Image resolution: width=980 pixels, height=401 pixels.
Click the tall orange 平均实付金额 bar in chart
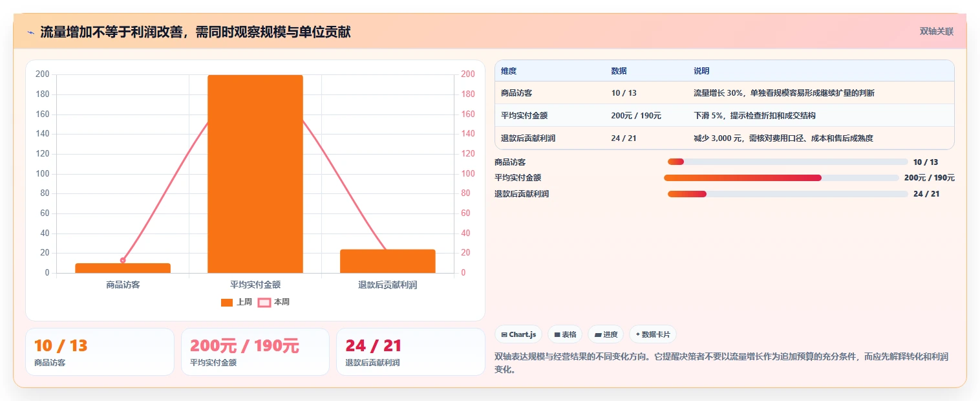tap(255, 174)
